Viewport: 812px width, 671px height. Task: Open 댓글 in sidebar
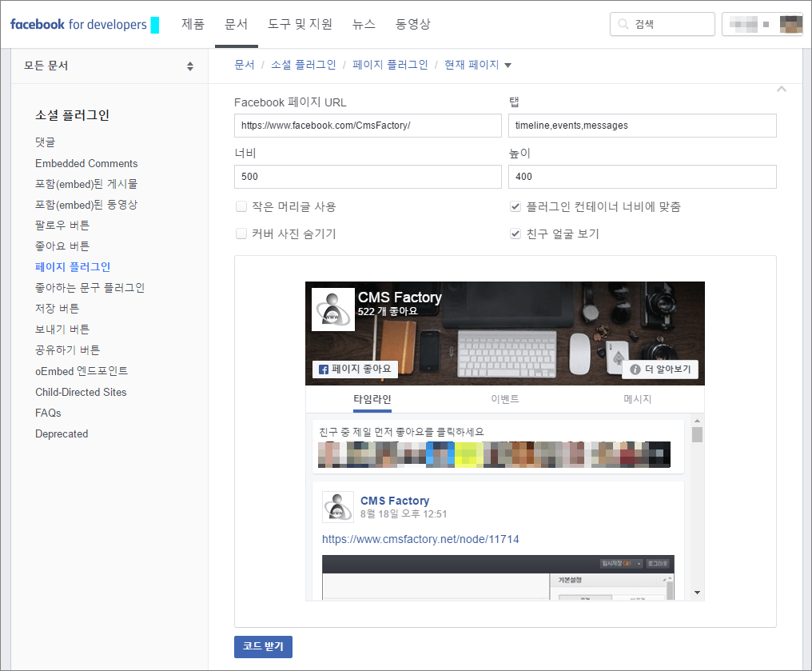point(45,142)
